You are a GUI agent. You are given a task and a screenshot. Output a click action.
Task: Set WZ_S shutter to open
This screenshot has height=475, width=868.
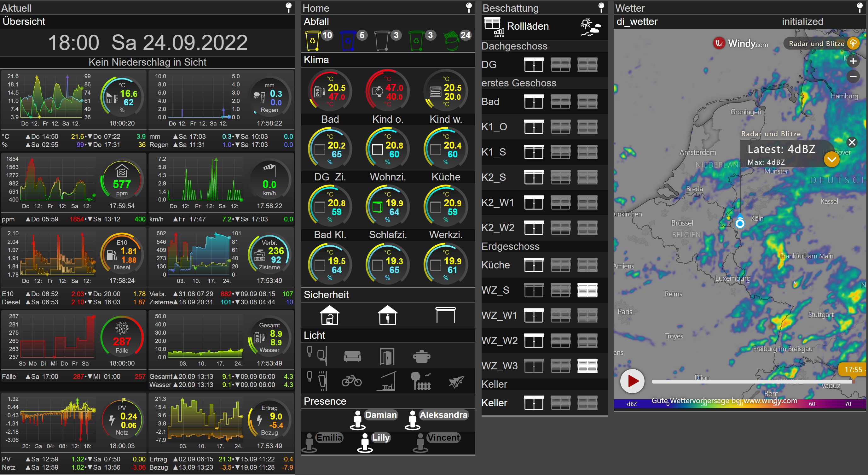click(x=534, y=290)
